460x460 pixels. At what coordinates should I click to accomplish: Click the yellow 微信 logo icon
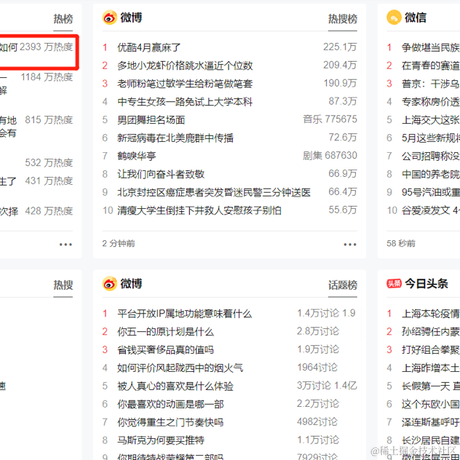394,18
